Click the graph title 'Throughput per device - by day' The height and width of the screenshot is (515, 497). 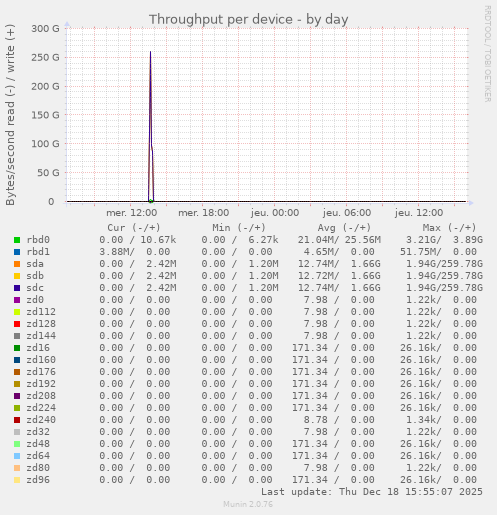point(248,20)
